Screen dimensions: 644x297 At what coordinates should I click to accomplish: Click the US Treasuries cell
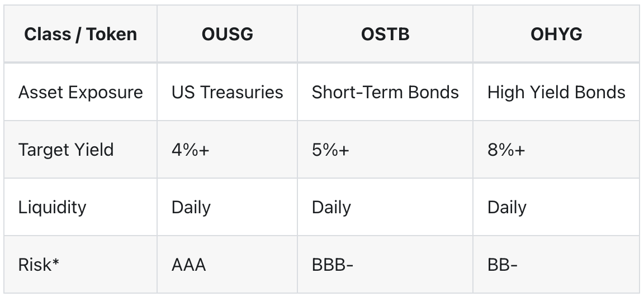[227, 92]
